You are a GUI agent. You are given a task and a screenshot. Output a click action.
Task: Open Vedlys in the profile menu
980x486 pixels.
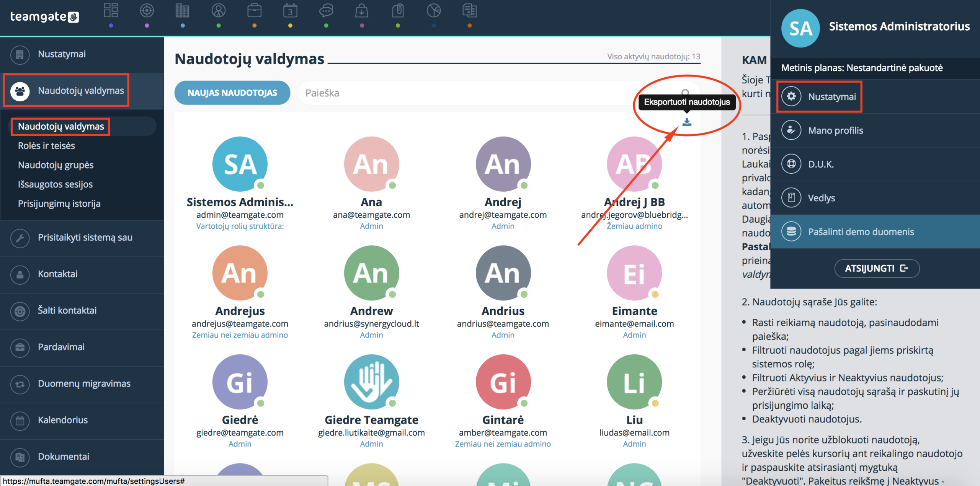coord(875,198)
